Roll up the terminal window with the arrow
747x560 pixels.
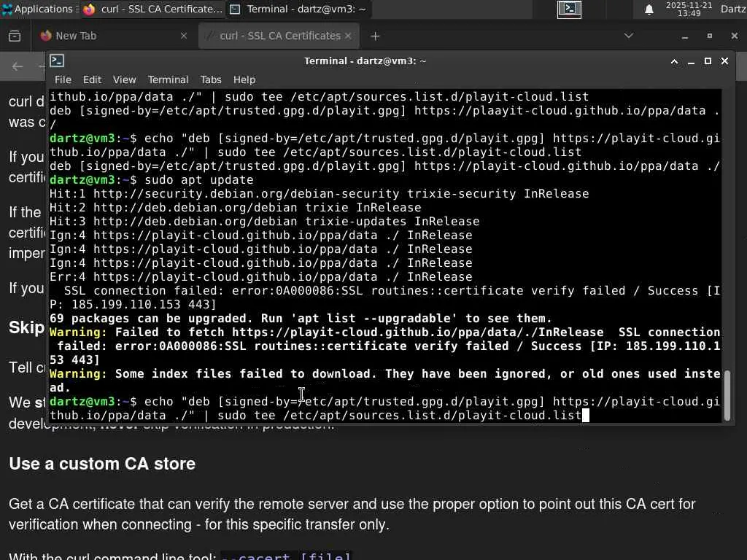pyautogui.click(x=674, y=61)
